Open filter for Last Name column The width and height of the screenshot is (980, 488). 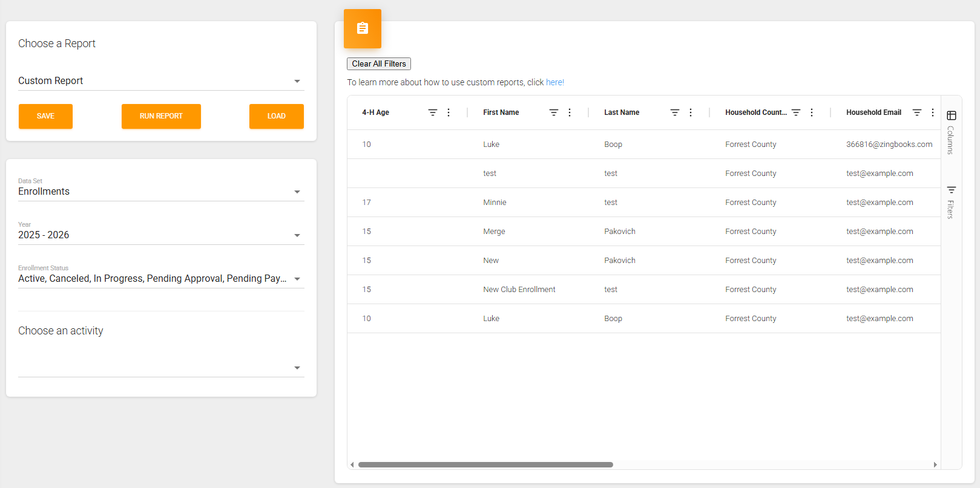(674, 112)
